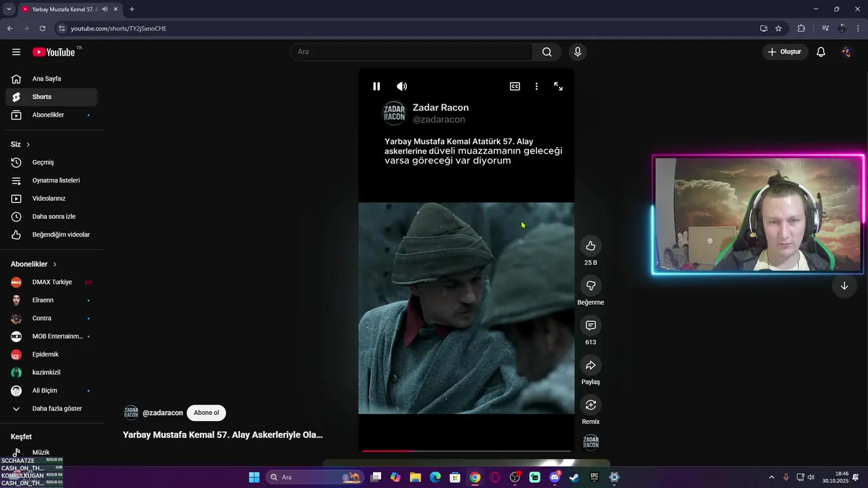Open the Ali Biçim channel
Image resolution: width=868 pixels, height=488 pixels.
coord(52,390)
